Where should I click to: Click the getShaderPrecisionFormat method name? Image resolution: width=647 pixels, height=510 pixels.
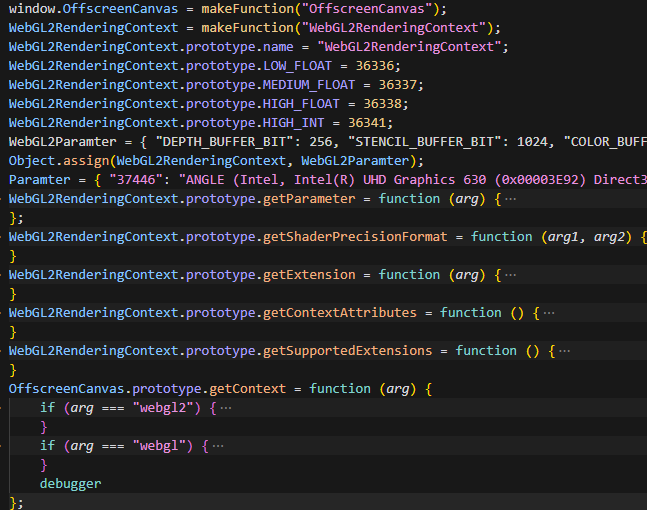point(355,236)
